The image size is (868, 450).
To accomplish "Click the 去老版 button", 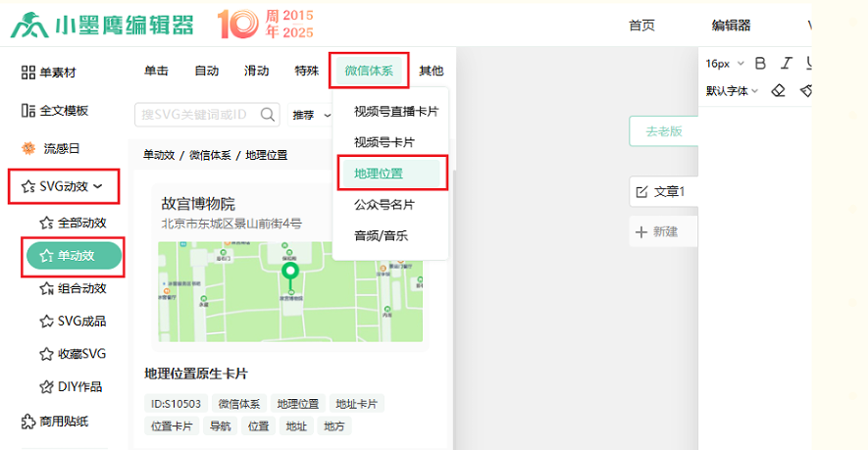I will (x=663, y=130).
